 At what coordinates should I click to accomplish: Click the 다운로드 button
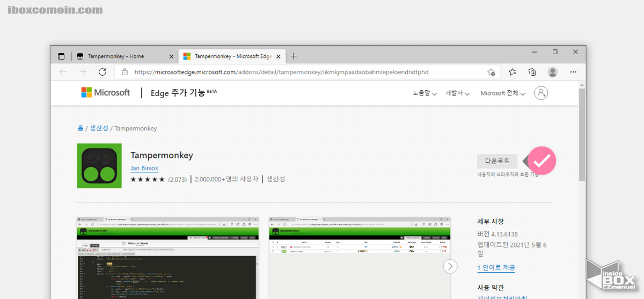click(x=497, y=161)
